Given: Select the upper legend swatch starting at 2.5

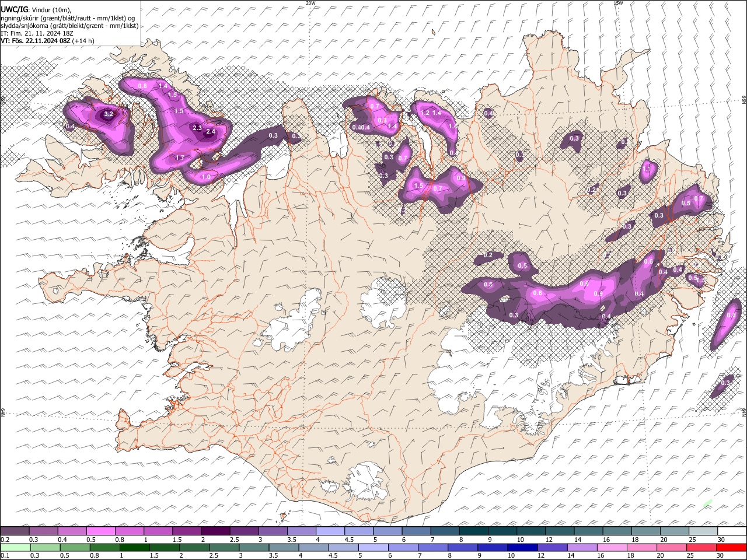Looking at the screenshot, I should [x=244, y=531].
